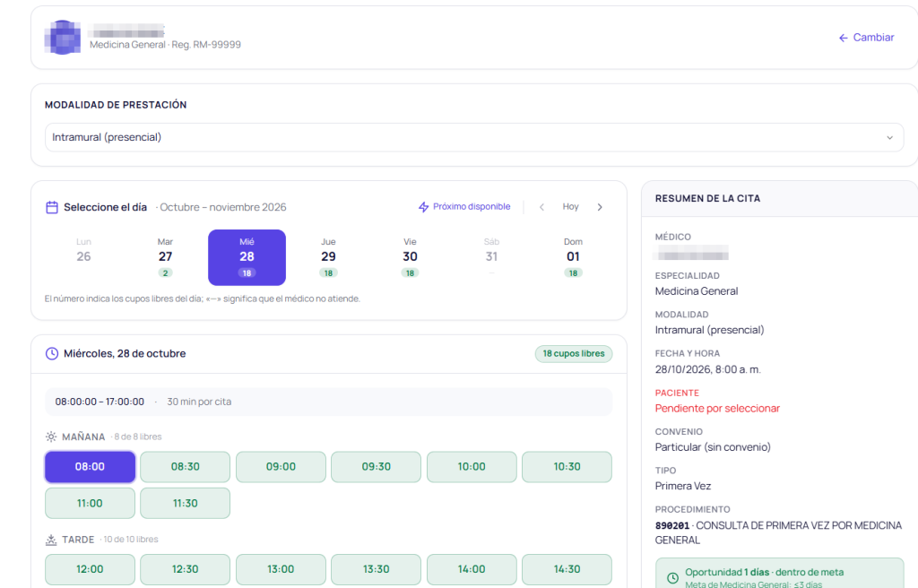Pick the 13:00 afternoon slot

pos(281,569)
